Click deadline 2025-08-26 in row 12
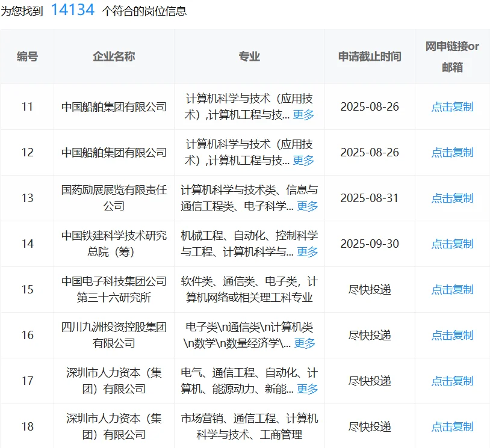Viewport: 490px width, 448px height. pyautogui.click(x=370, y=152)
